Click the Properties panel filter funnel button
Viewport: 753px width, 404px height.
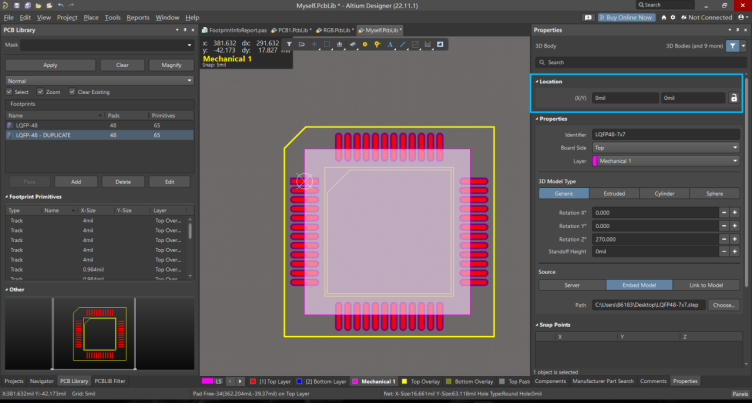(732, 46)
